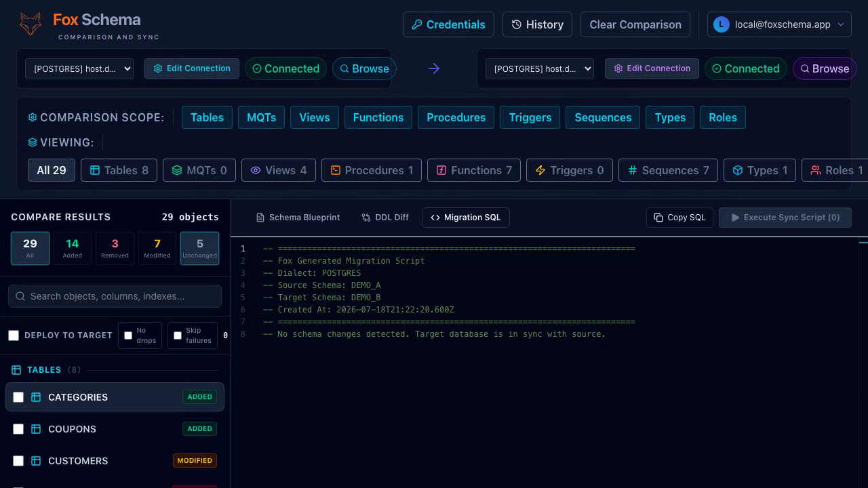Click the Search objects, columns, indexes field
868x488 pixels.
(x=115, y=296)
